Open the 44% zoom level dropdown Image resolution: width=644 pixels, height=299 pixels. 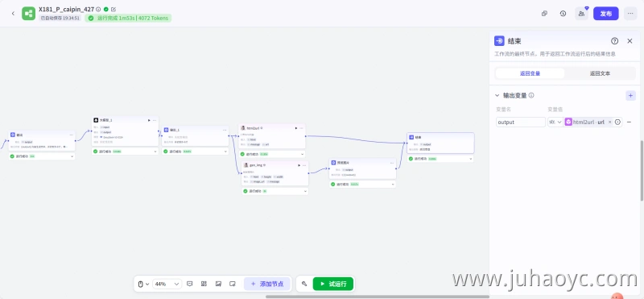coord(167,284)
